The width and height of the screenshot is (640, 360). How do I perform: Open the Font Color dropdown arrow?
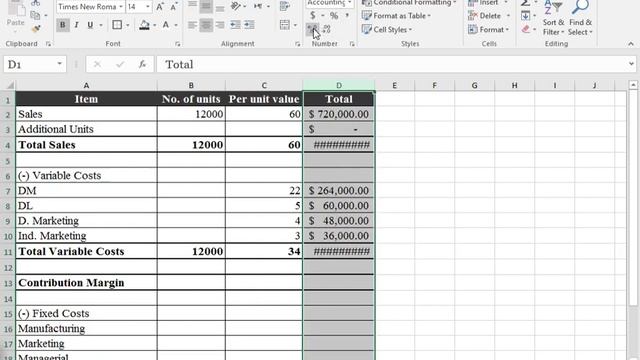(x=176, y=25)
